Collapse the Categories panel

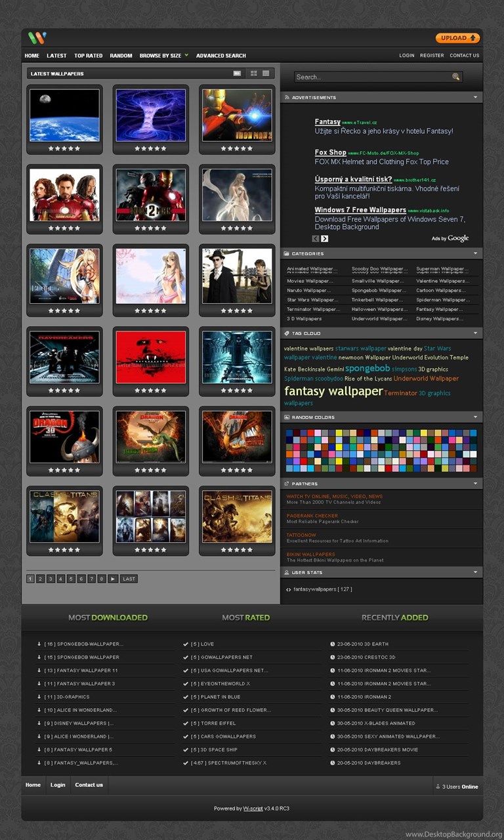point(476,253)
